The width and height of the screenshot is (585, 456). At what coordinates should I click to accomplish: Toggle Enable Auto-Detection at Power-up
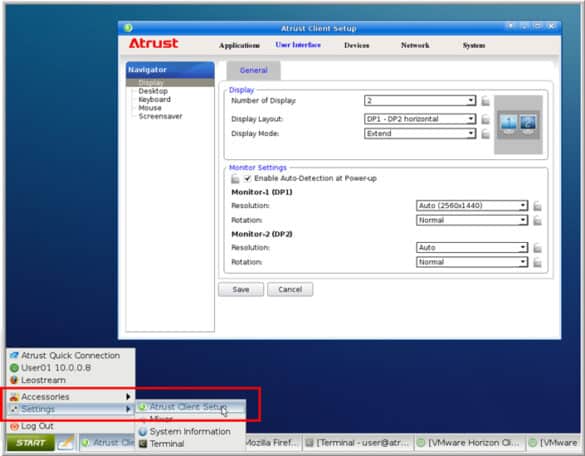tap(247, 178)
